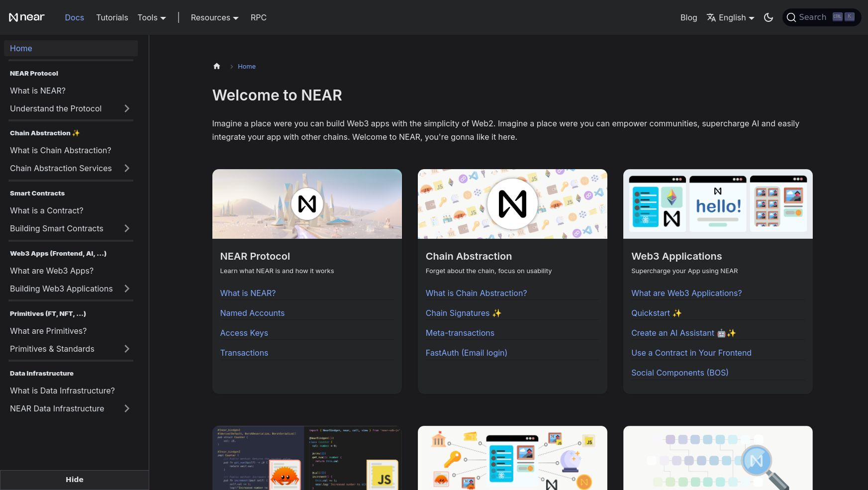The image size is (868, 490).
Task: Expand Building Smart Contracts chevron
Action: (x=127, y=228)
